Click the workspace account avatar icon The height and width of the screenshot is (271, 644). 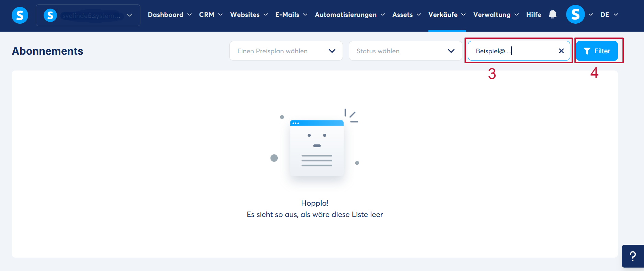point(50,15)
